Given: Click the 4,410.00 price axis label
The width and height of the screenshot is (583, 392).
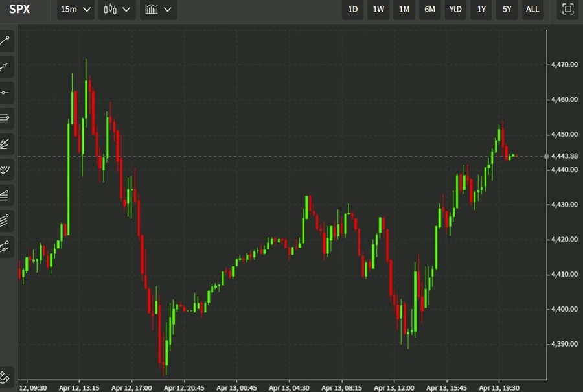Looking at the screenshot, I should pyautogui.click(x=564, y=275).
